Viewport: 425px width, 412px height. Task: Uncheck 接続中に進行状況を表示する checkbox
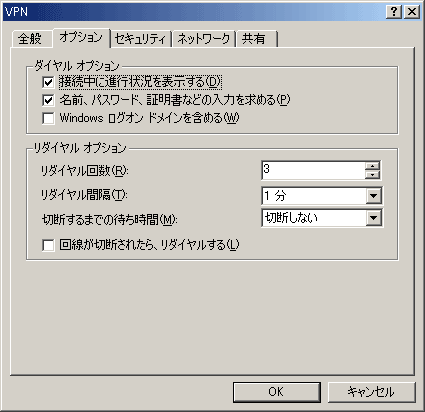click(48, 82)
